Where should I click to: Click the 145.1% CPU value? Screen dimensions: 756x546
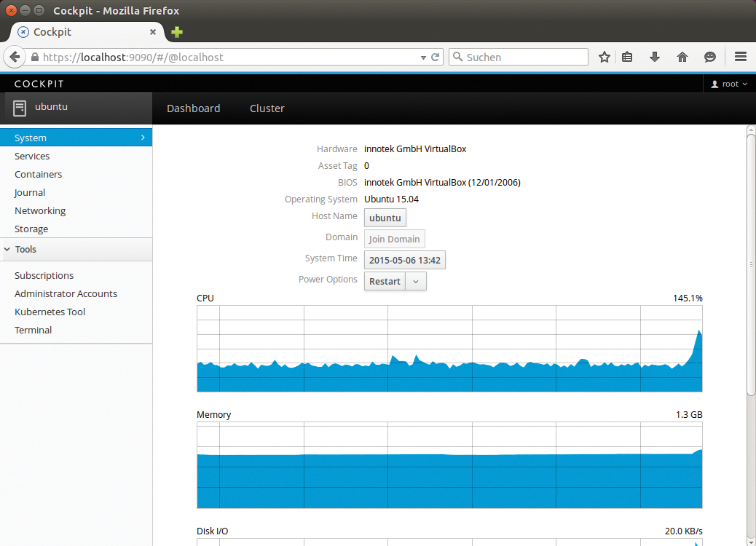(x=688, y=298)
